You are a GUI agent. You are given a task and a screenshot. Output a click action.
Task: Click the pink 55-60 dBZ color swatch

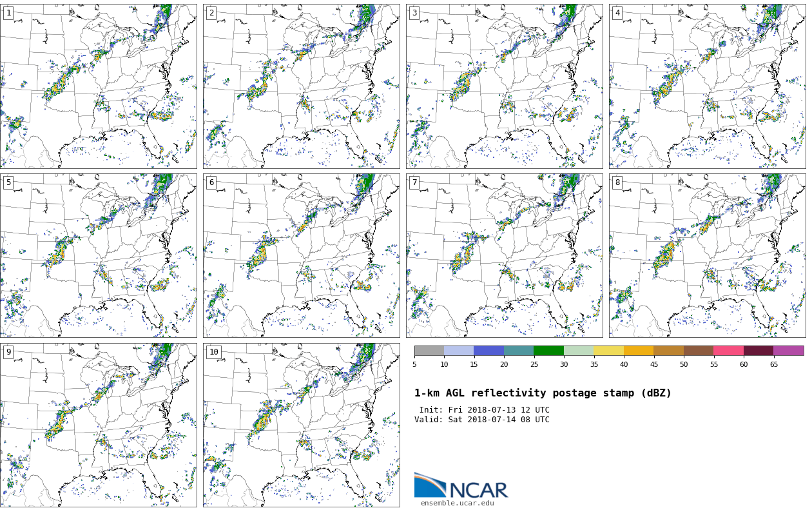tap(728, 351)
